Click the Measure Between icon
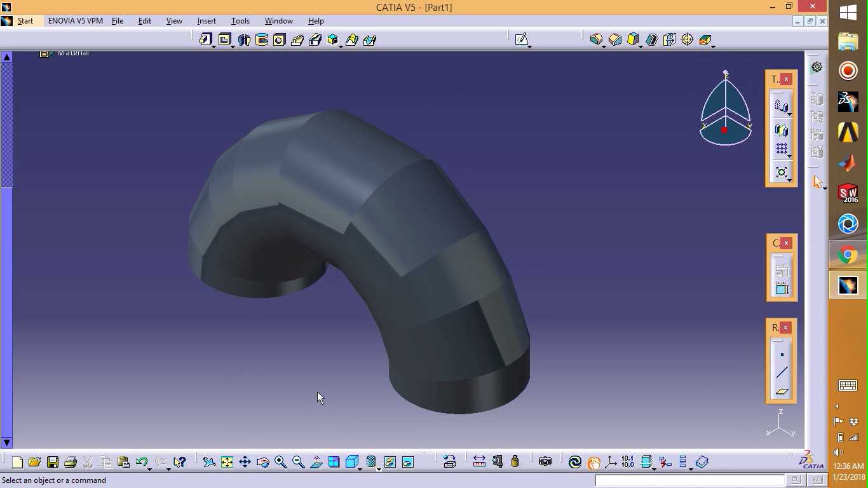The height and width of the screenshot is (488, 868). tap(479, 462)
